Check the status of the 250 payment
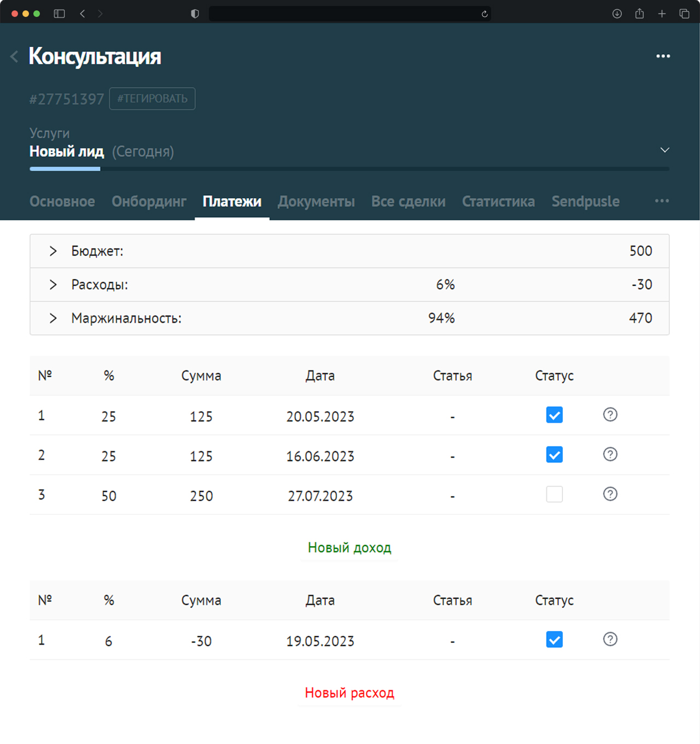The height and width of the screenshot is (744, 700). [554, 494]
